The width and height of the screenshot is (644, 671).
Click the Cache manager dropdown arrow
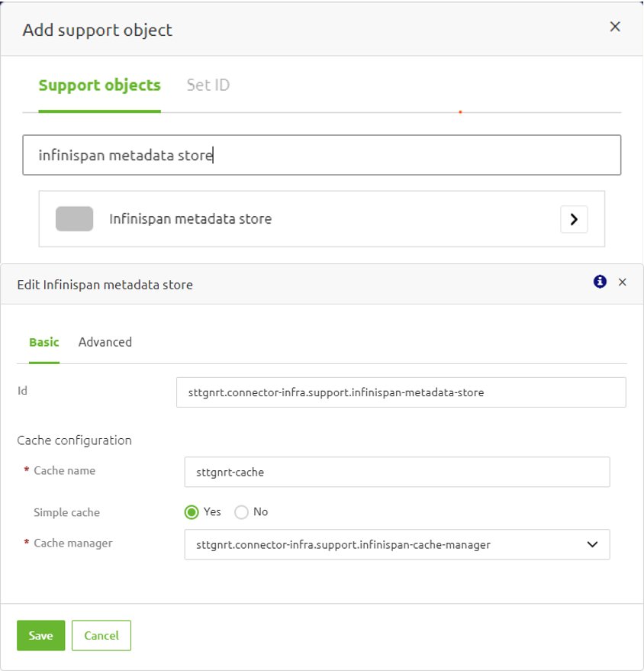coord(591,544)
